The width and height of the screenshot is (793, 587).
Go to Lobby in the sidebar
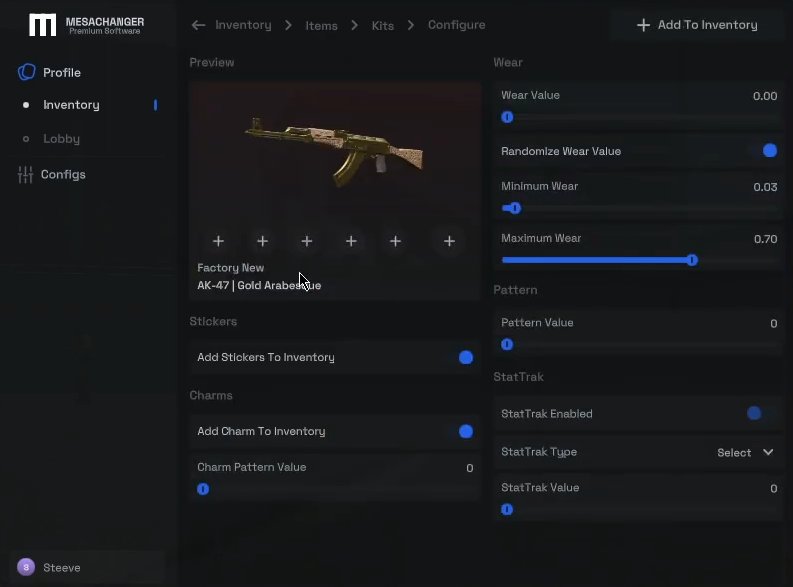(61, 139)
